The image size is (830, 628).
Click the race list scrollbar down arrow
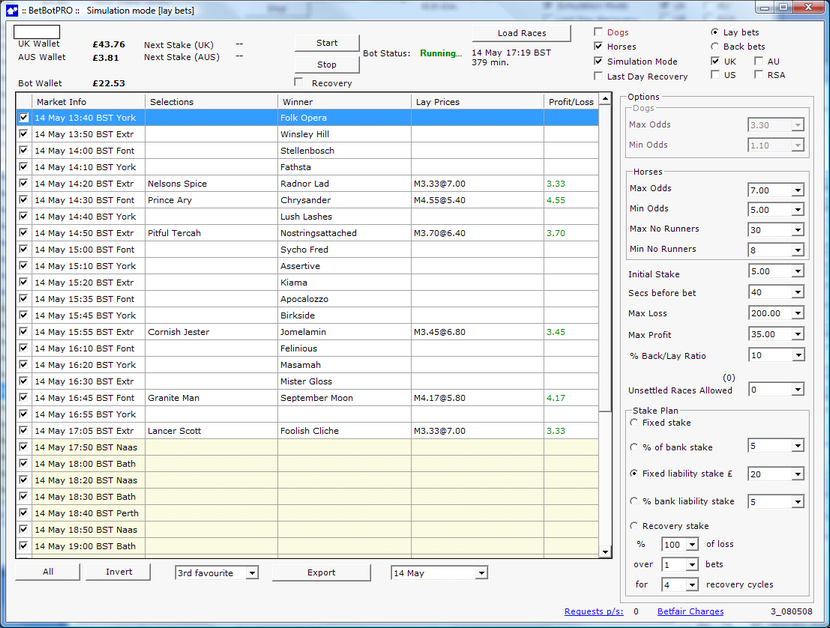pyautogui.click(x=606, y=552)
